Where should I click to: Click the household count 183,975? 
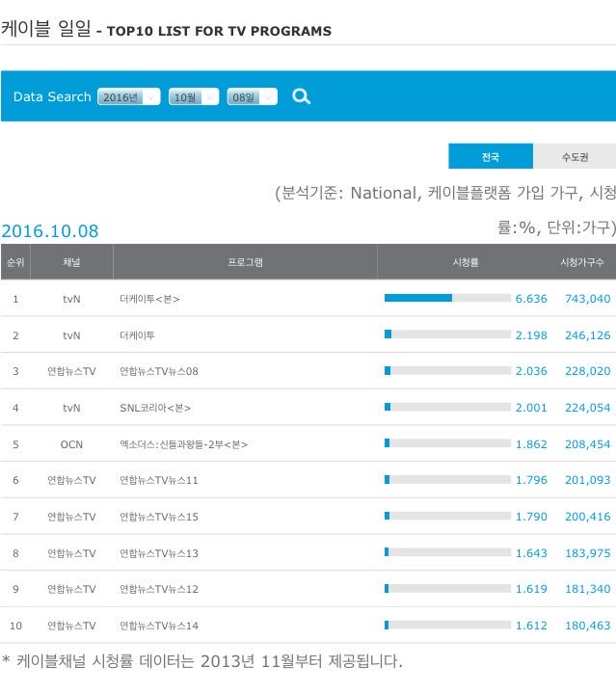[588, 553]
